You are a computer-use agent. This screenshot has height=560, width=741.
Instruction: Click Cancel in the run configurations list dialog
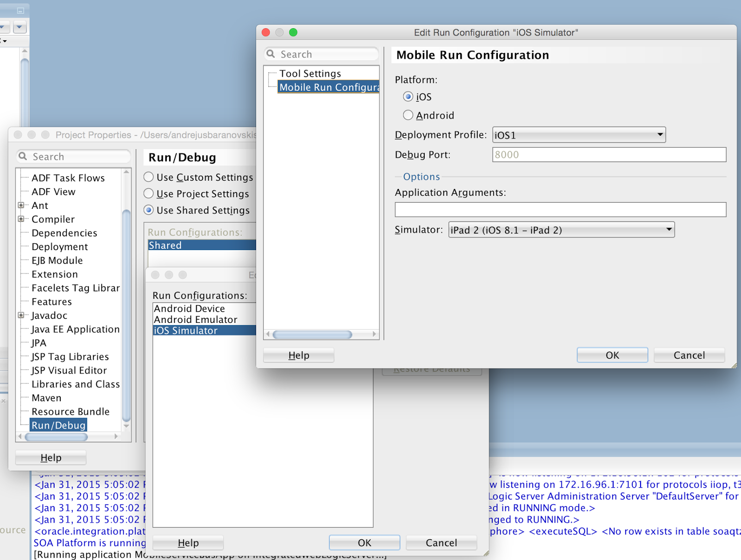tap(441, 543)
